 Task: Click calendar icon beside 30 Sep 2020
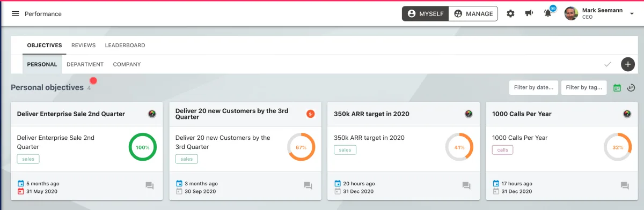pyautogui.click(x=179, y=191)
